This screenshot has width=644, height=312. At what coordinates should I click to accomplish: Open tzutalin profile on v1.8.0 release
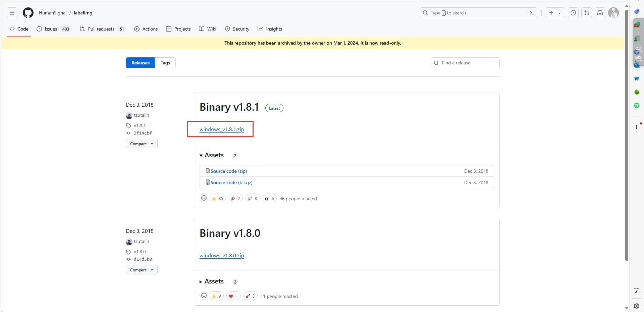pyautogui.click(x=141, y=241)
